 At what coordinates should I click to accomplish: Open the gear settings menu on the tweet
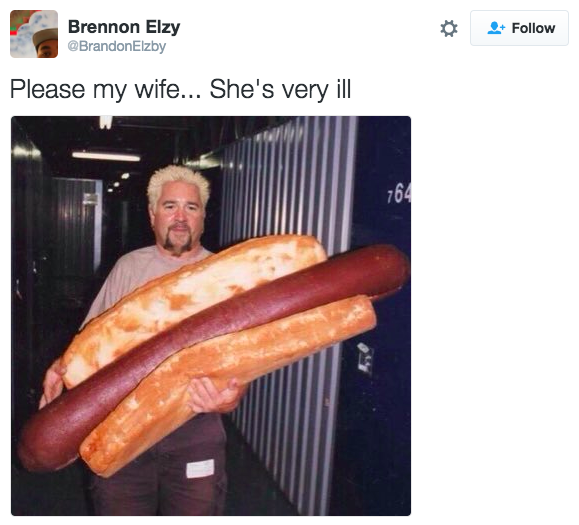(449, 28)
